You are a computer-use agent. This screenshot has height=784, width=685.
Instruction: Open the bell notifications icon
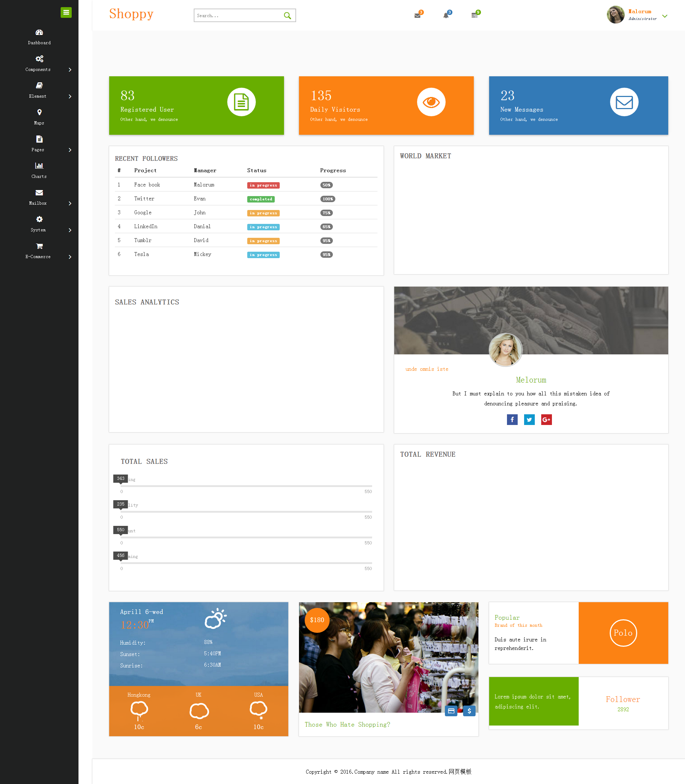(x=446, y=15)
